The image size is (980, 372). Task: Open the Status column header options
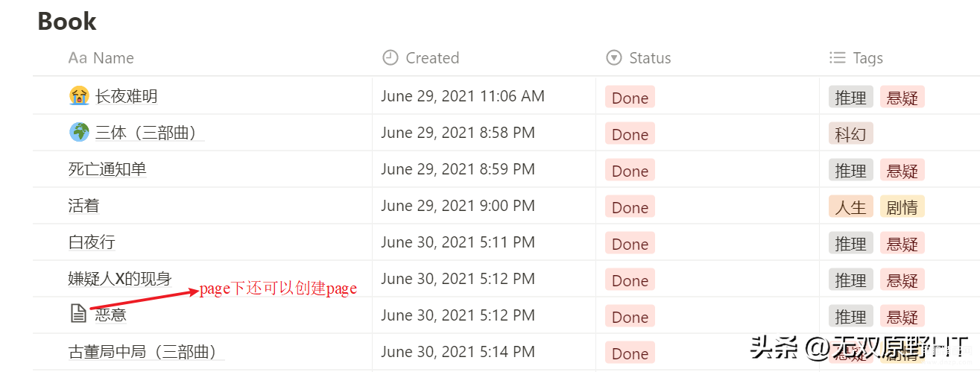[x=708, y=58]
